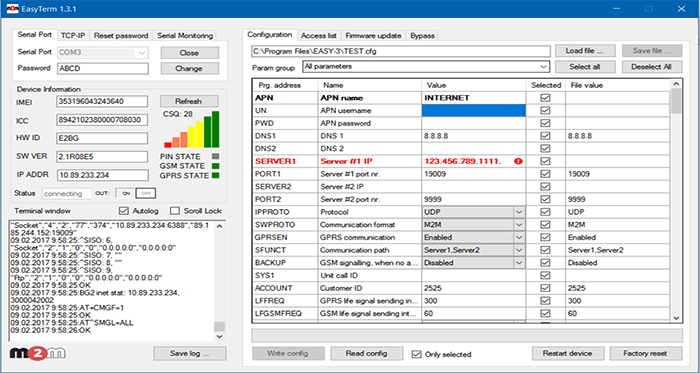
Task: Click the grey PIN STATE indicator
Action: (216, 157)
